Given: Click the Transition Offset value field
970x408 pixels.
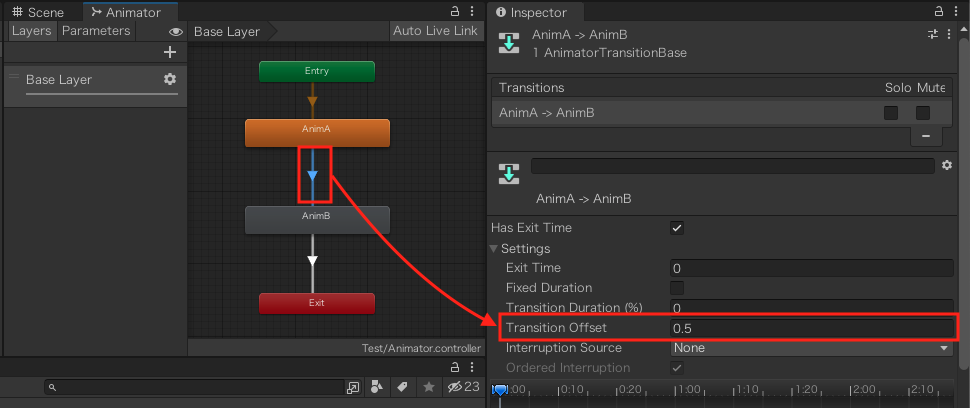Looking at the screenshot, I should (812, 328).
